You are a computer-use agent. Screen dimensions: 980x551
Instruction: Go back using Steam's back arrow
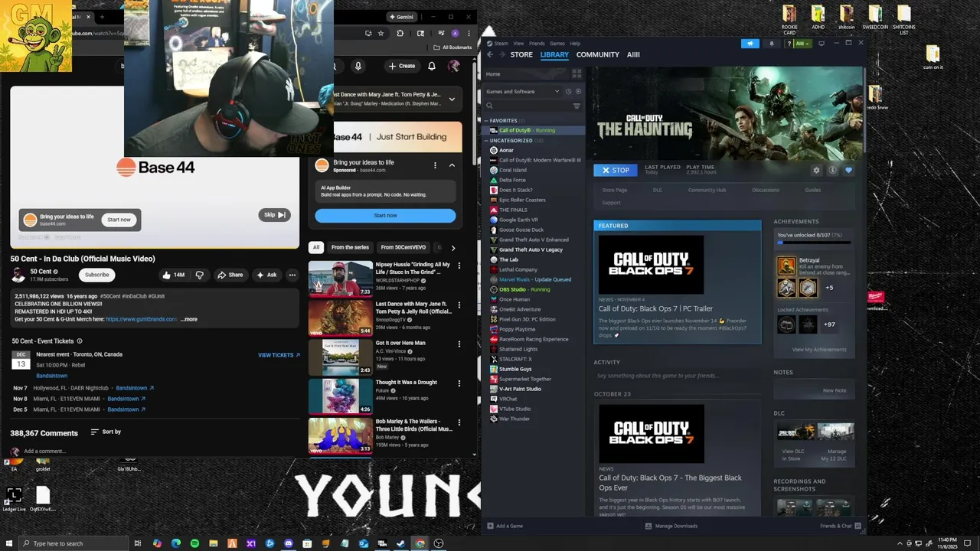tap(490, 54)
